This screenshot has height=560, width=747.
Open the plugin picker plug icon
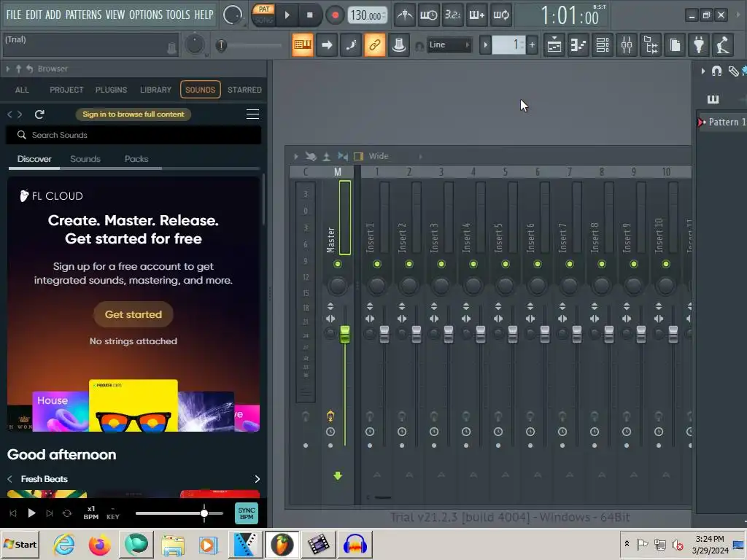[699, 45]
